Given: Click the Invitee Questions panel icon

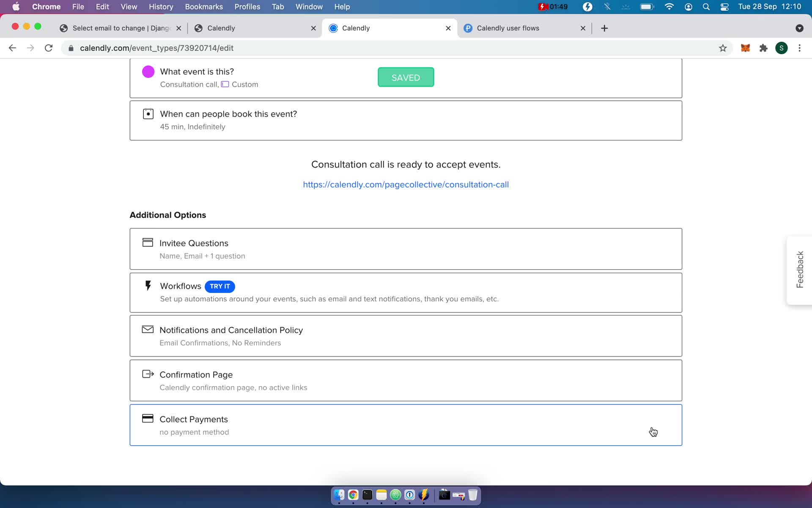Looking at the screenshot, I should tap(148, 243).
